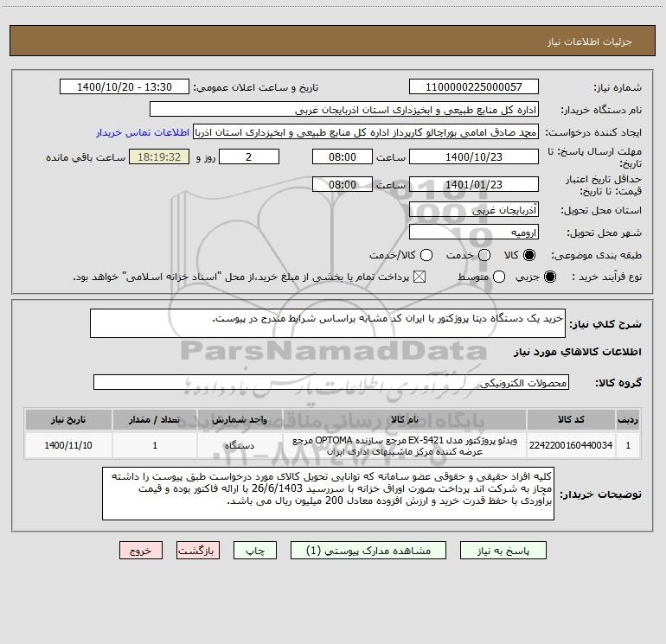Open the اطلاعات تماس خریدار link
666x644 pixels.
point(143,132)
